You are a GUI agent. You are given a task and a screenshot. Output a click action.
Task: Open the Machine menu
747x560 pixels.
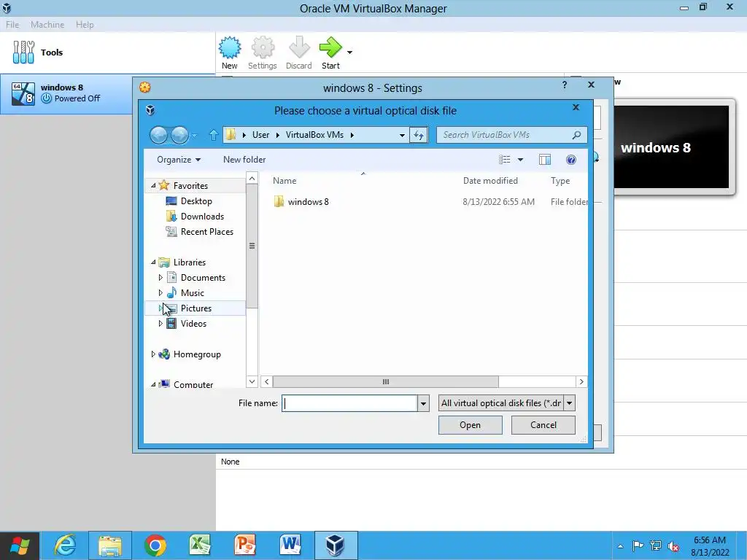coord(47,24)
